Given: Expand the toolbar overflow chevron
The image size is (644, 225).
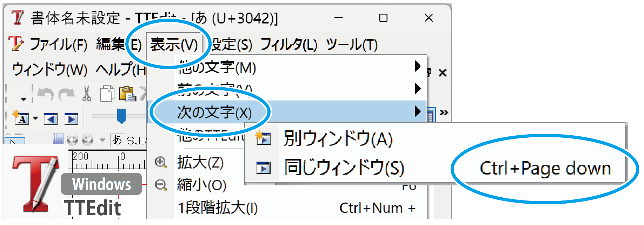Looking at the screenshot, I should click(x=444, y=112).
